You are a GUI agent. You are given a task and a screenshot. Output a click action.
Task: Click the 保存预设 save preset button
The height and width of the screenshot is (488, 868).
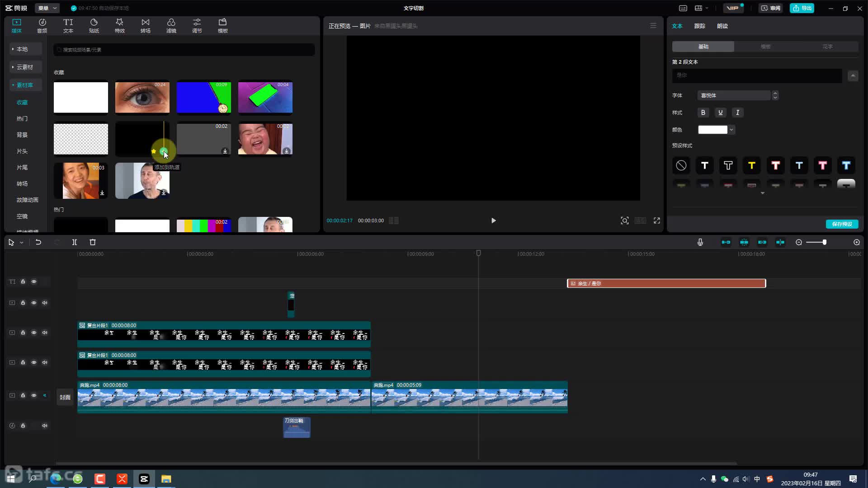pyautogui.click(x=842, y=224)
